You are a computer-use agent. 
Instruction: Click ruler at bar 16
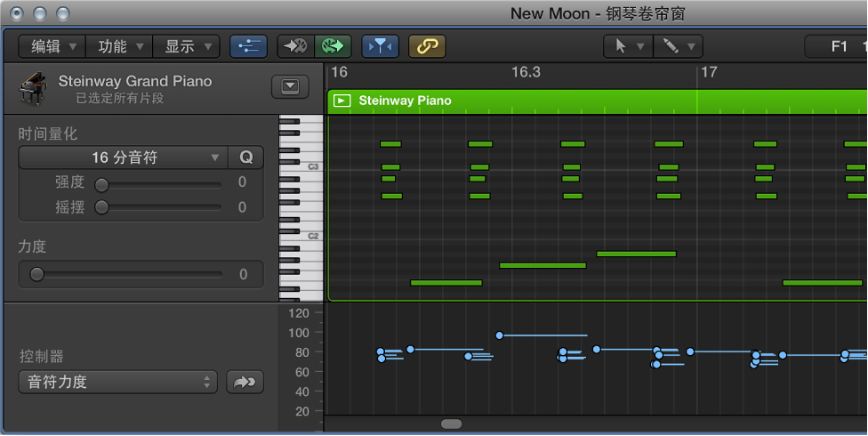coord(339,73)
